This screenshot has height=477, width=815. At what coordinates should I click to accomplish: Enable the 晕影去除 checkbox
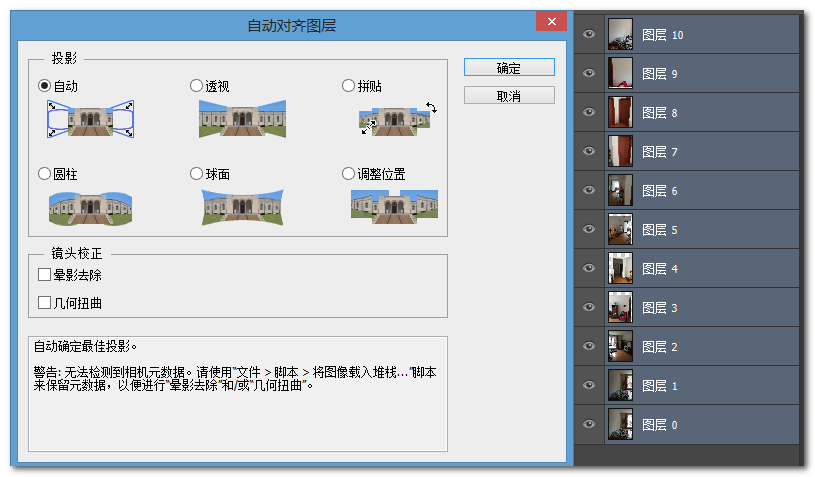[x=45, y=275]
